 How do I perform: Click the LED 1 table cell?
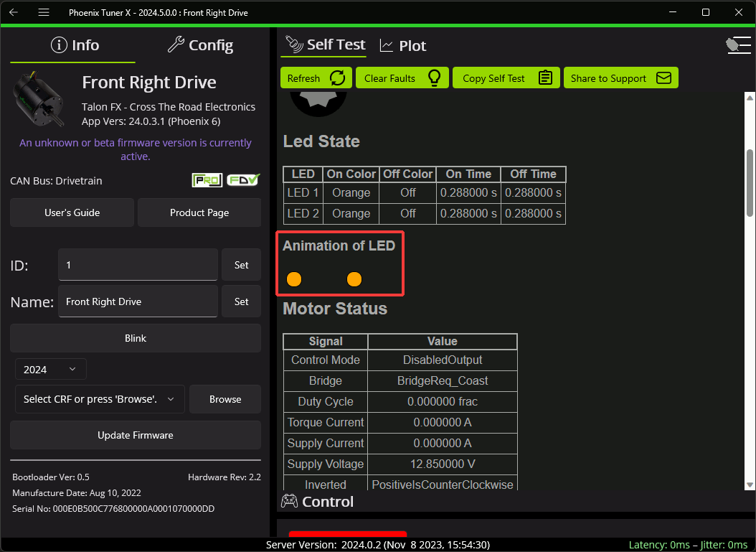303,192
